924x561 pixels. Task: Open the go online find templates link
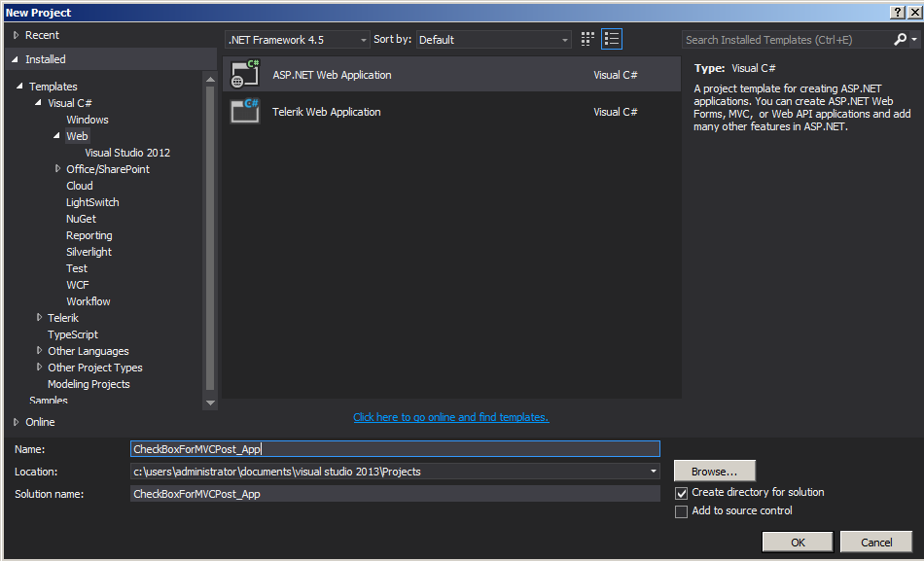pyautogui.click(x=450, y=417)
